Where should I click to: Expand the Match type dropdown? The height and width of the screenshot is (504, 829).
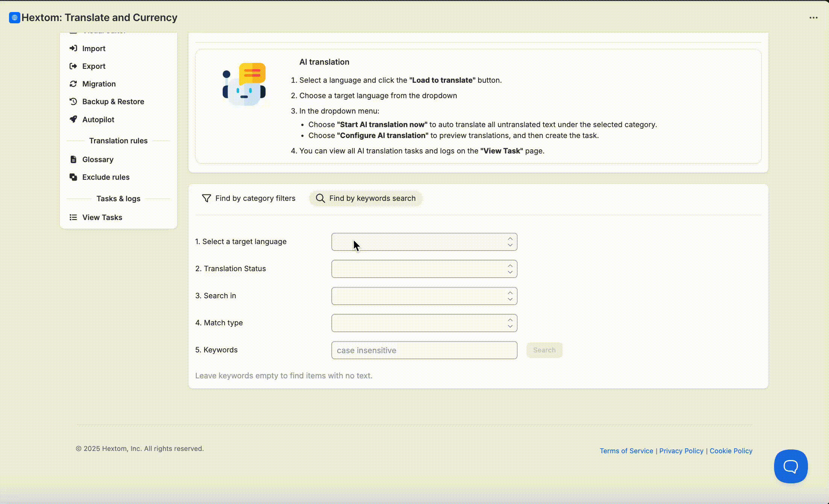coord(424,323)
